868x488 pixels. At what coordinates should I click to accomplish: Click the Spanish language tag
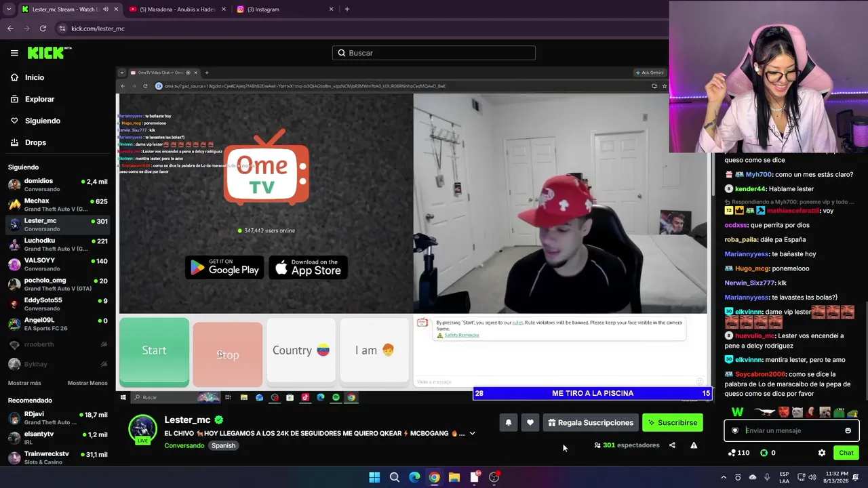coord(223,445)
